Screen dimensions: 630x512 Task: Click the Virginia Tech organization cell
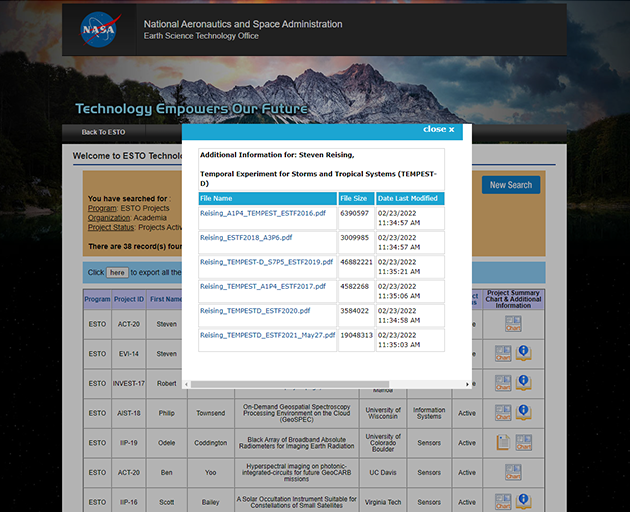tap(383, 502)
